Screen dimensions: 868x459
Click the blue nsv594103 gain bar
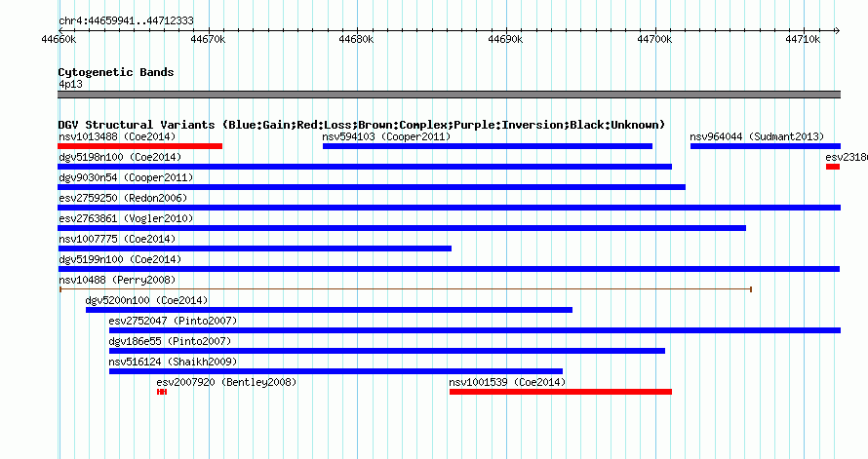coord(488,146)
